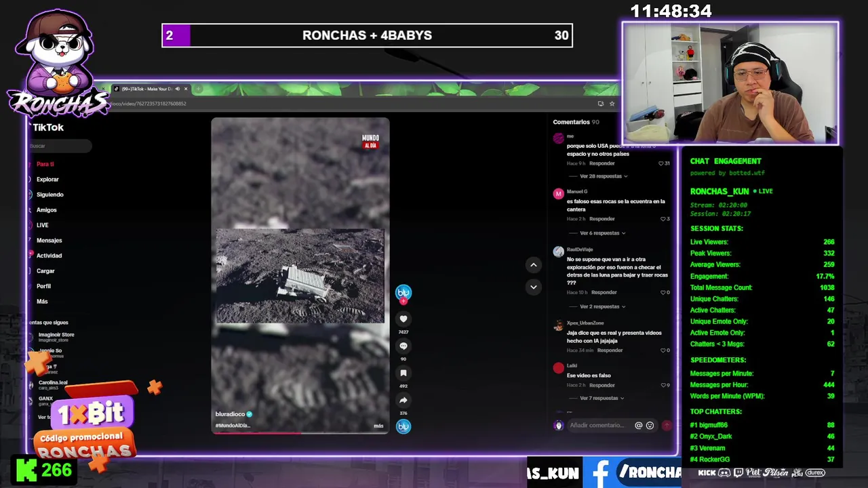Click the TikTok logo

click(x=47, y=127)
